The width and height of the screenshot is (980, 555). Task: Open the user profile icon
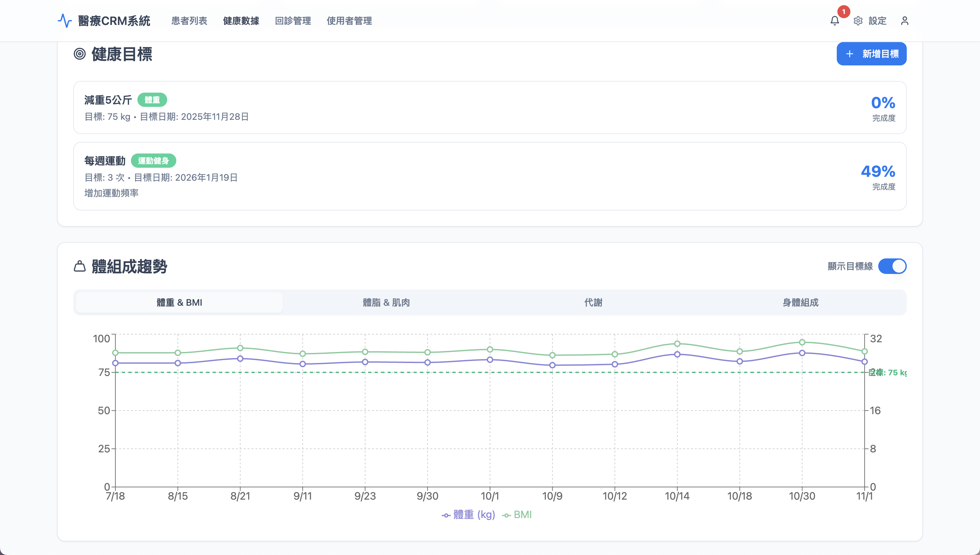click(x=904, y=21)
